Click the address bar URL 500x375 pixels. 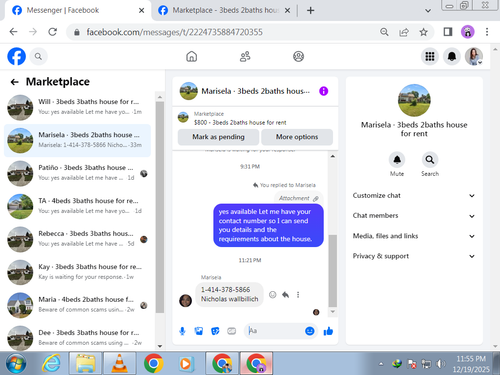pyautogui.click(x=174, y=32)
